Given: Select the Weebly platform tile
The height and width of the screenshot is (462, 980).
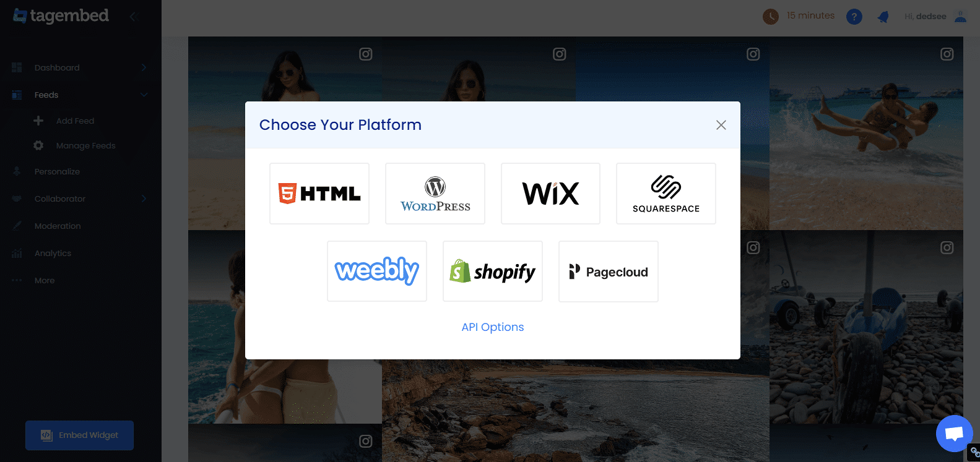Looking at the screenshot, I should 377,272.
